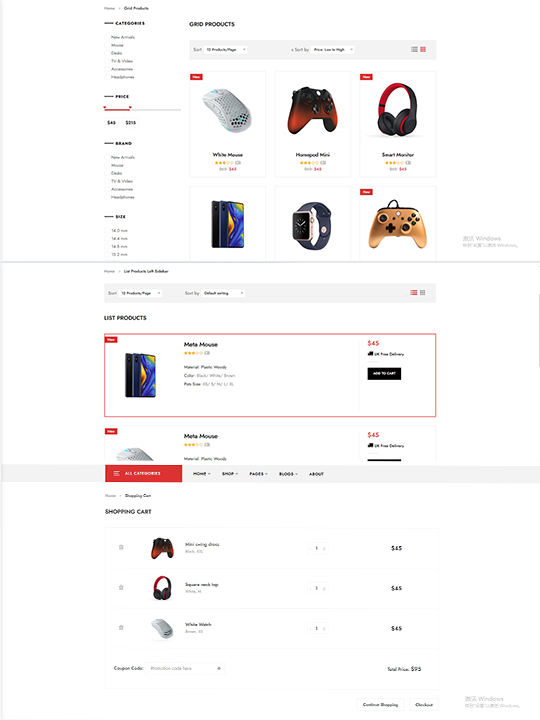Select grid view icon in List Products toolbar
540x720 pixels.
pyautogui.click(x=422, y=292)
